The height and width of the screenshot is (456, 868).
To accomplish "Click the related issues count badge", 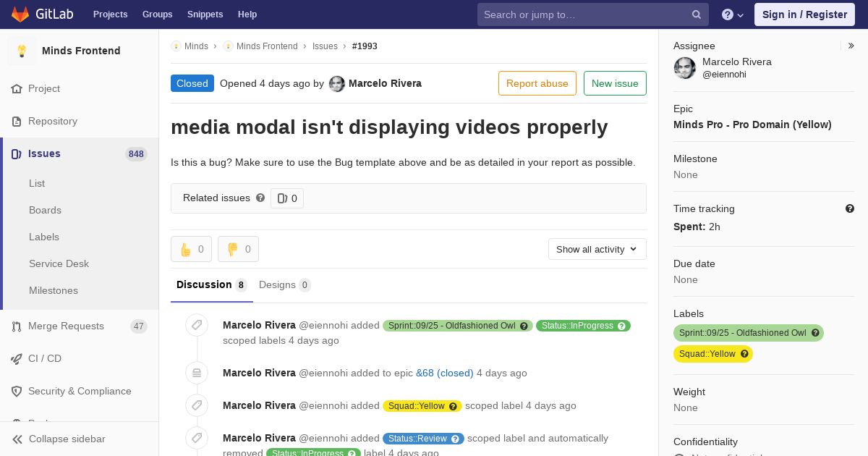I will [287, 198].
